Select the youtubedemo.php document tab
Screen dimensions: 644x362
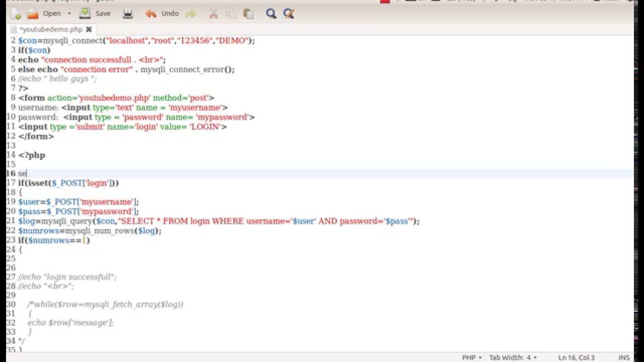[51, 30]
